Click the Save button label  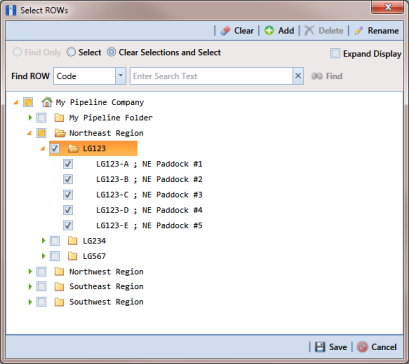338,347
